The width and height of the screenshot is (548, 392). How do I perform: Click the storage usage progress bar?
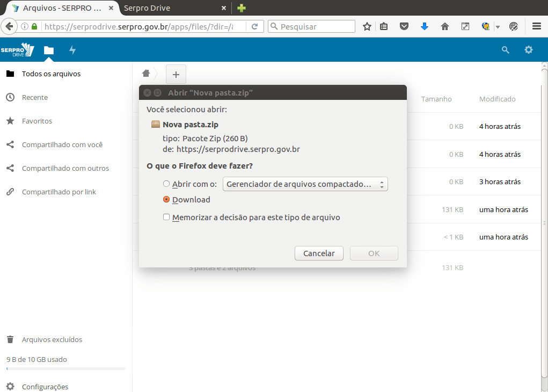point(66,368)
